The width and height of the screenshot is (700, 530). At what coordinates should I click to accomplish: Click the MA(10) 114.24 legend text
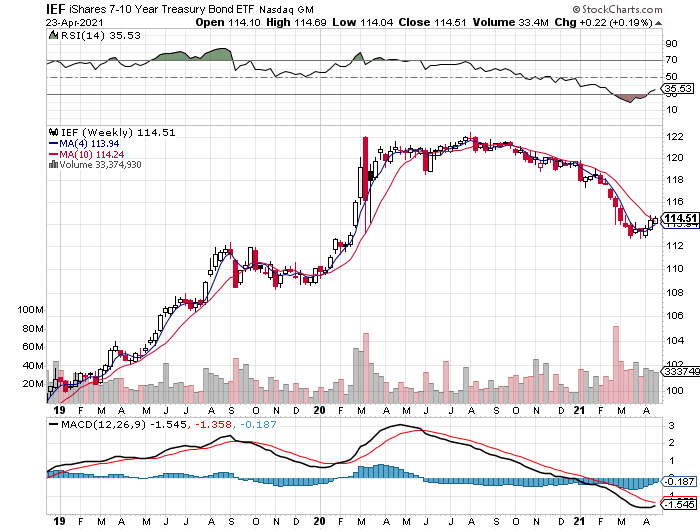click(92, 154)
